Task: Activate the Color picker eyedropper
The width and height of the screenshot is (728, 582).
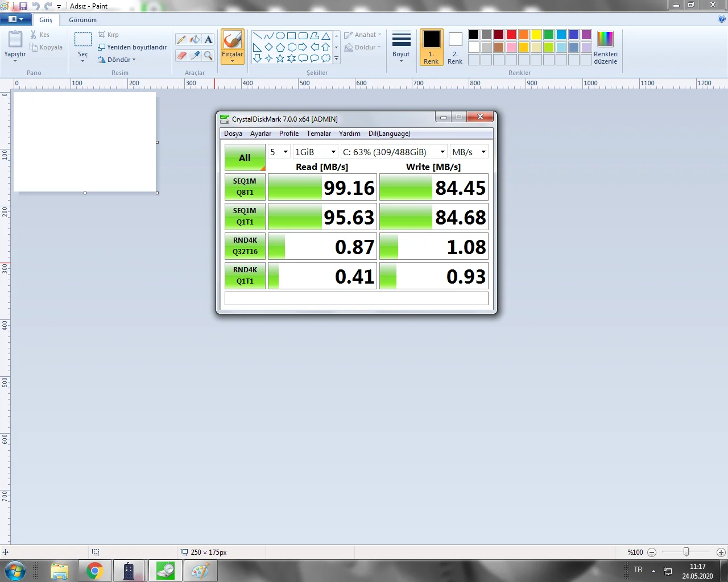Action: click(195, 55)
